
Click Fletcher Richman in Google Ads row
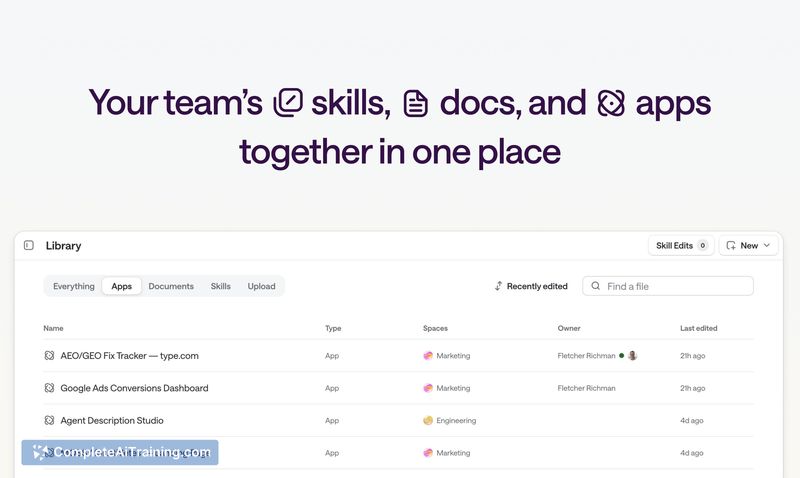586,388
